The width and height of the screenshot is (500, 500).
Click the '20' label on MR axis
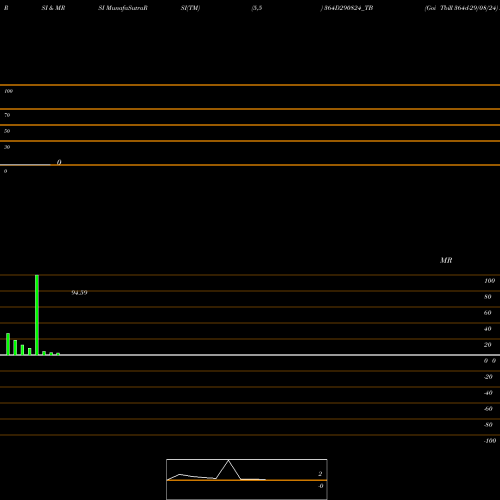coord(488,345)
